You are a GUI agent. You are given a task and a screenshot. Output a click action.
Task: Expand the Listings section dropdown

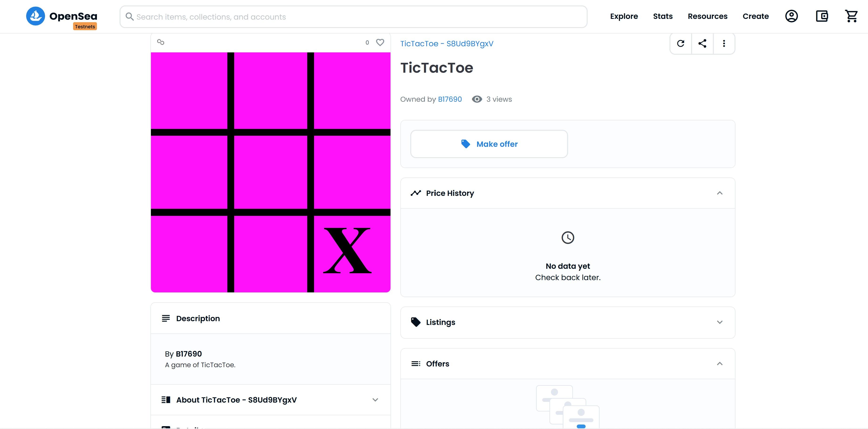coord(720,322)
